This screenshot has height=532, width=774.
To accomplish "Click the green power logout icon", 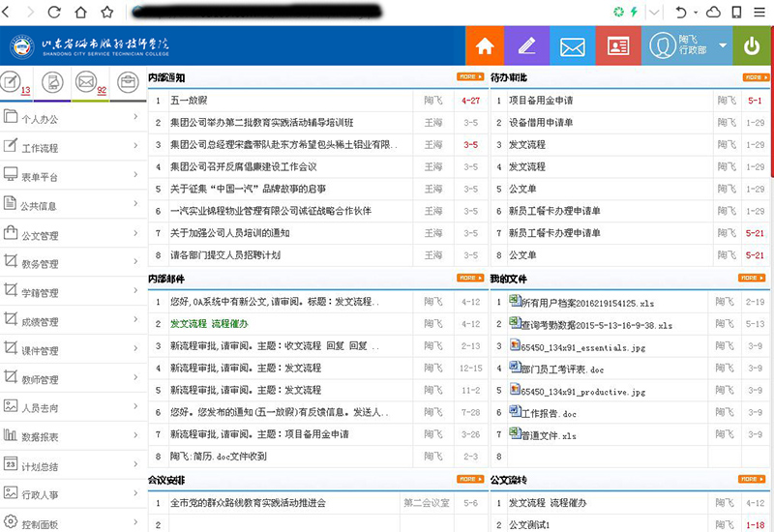I will click(752, 45).
